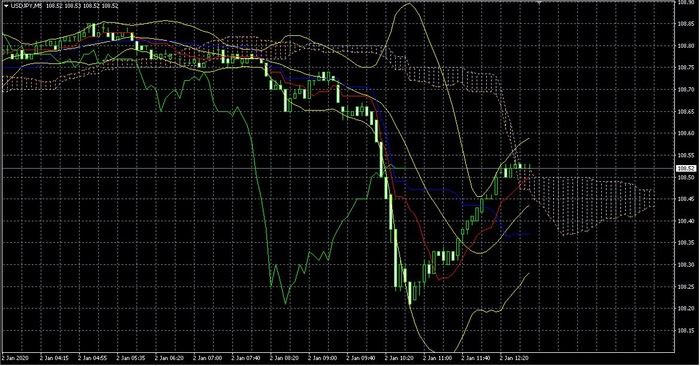Click the '2 Jan 10:20' time label
The width and height of the screenshot is (700, 366).
pos(400,358)
